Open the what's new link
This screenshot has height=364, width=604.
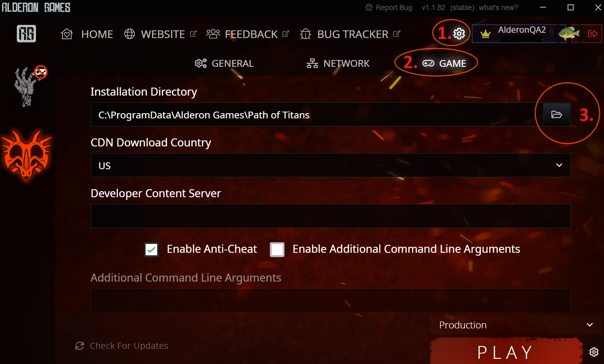tap(498, 8)
